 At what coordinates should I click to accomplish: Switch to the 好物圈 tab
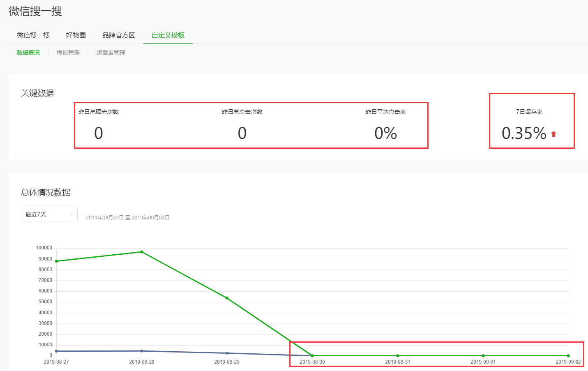(x=76, y=35)
